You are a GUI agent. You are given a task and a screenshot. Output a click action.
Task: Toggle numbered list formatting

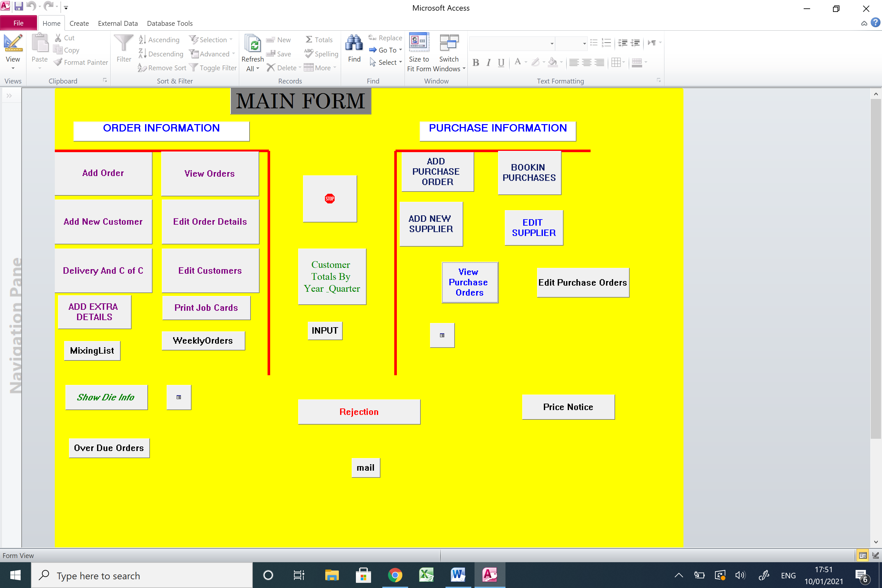click(x=606, y=42)
